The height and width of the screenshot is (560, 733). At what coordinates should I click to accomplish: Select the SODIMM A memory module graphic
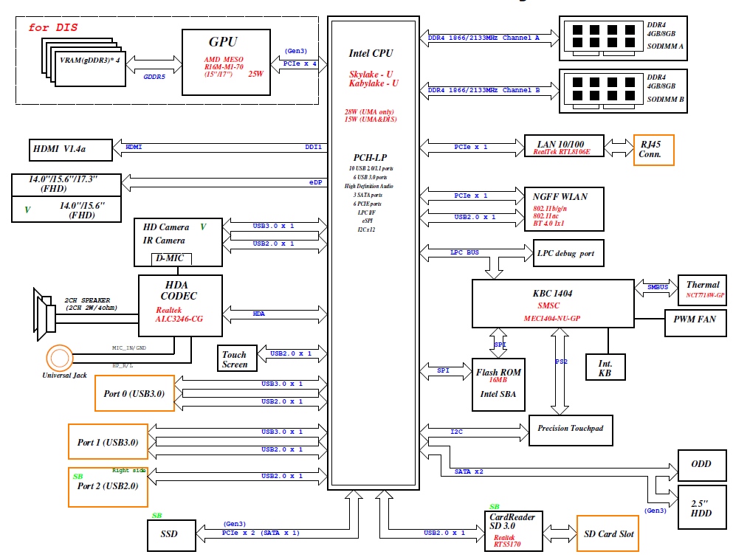point(602,38)
